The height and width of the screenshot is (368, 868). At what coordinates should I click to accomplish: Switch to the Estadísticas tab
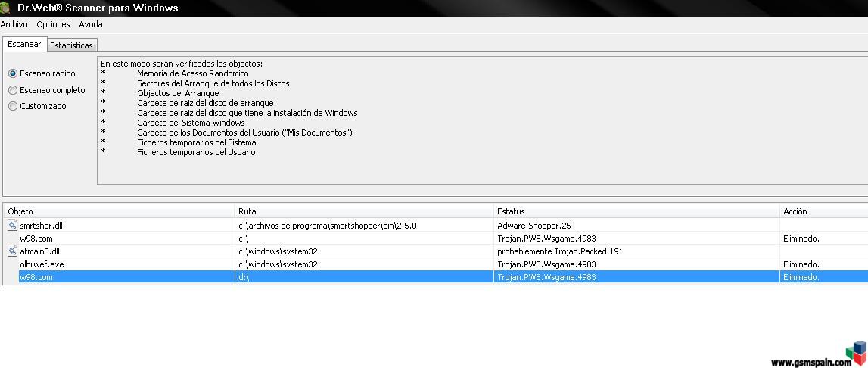[x=71, y=45]
